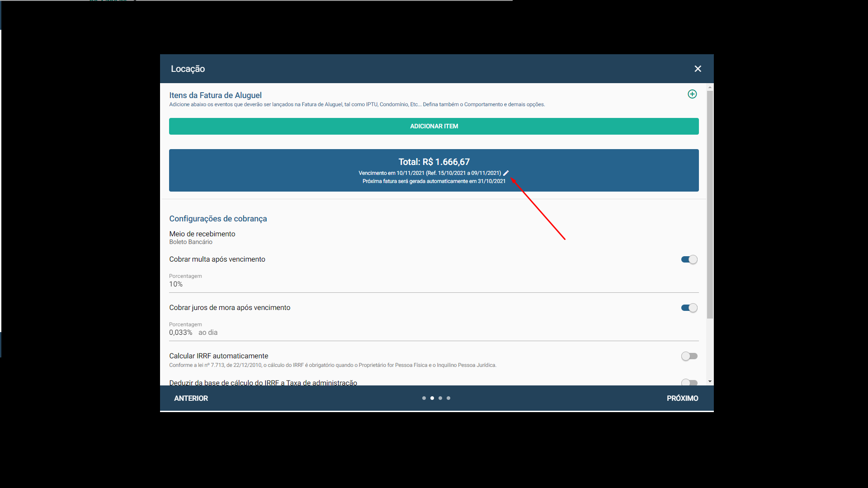
Task: Close the Locação dialog
Action: tap(698, 69)
